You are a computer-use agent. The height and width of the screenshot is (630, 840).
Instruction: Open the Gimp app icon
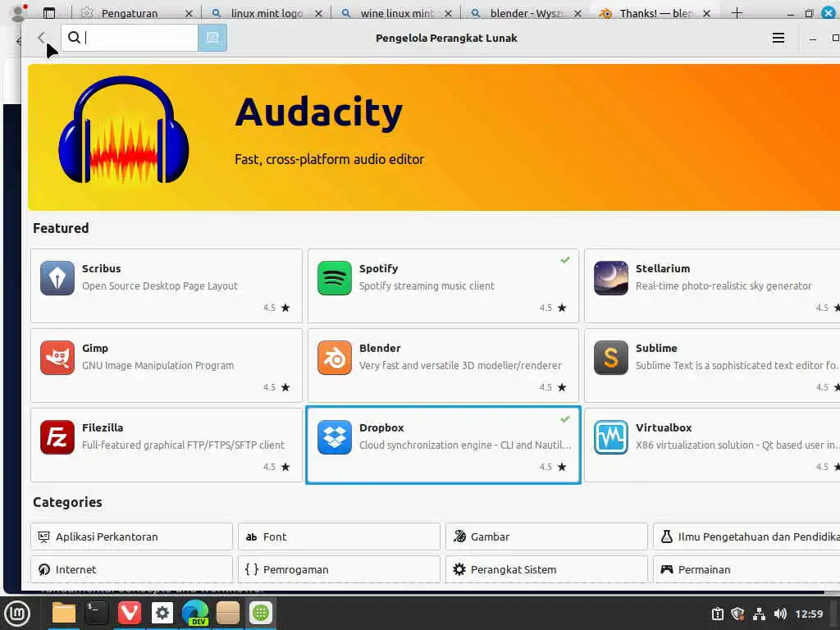click(x=57, y=358)
